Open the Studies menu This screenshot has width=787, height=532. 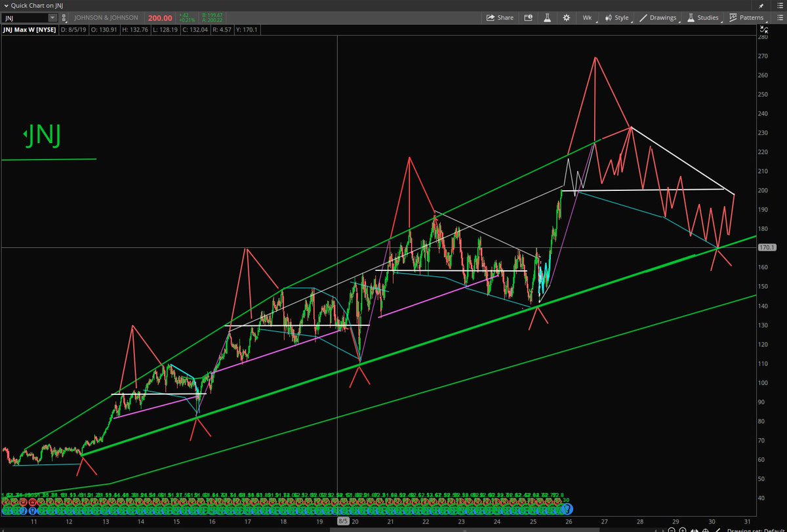[702, 18]
